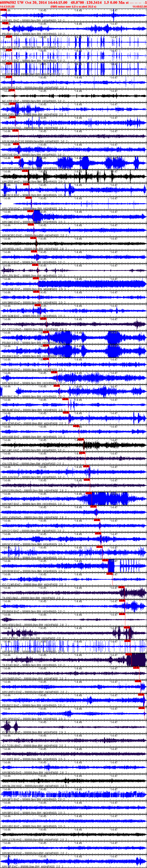This screenshot has width=147, height=868.
Task: Select the CN OZB HHZ trace label
Action: click(33, 464)
